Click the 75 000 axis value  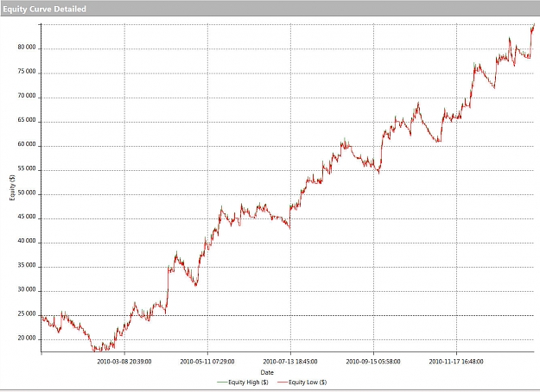[x=27, y=72]
